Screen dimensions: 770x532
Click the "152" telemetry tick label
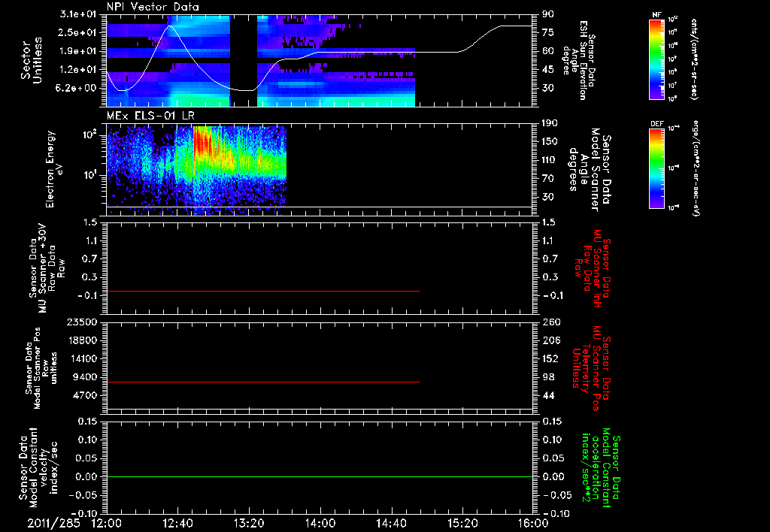point(550,358)
